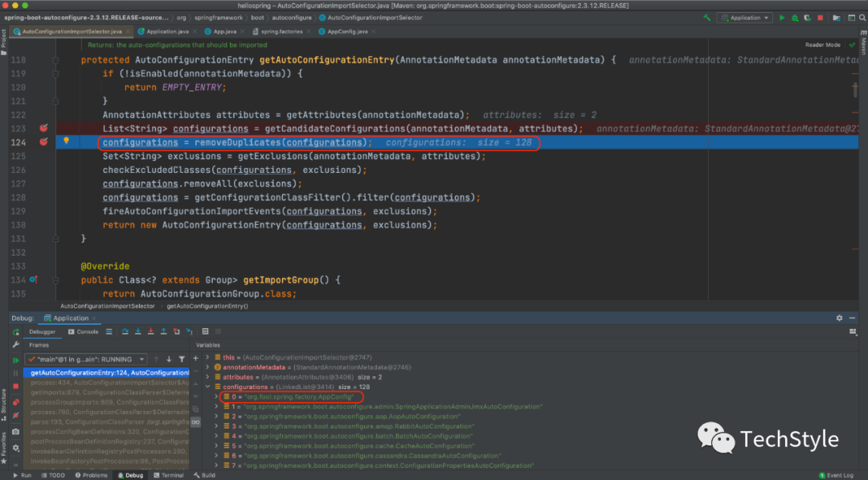Screen dimensions: 868x480
Task: Click the Build hammer icon in toolbar
Action: pos(706,17)
